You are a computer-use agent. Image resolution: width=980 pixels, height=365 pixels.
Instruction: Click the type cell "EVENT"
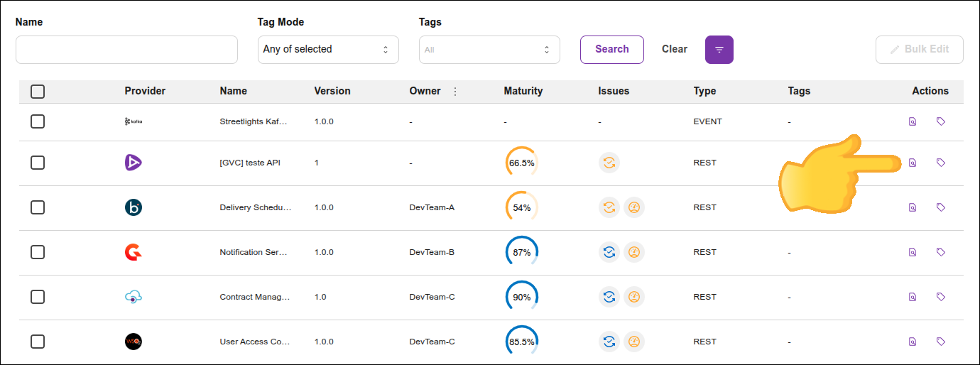[707, 121]
